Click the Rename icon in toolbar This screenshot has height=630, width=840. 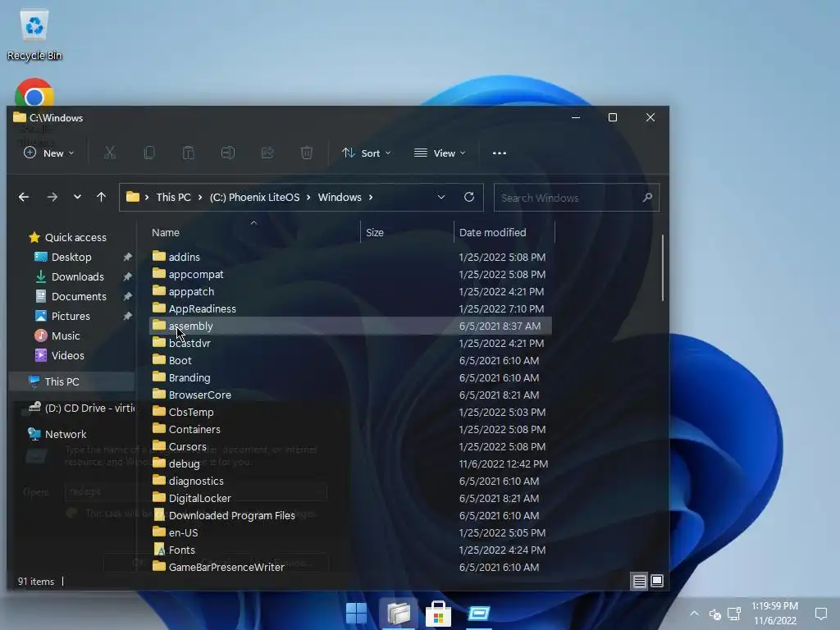tap(228, 153)
